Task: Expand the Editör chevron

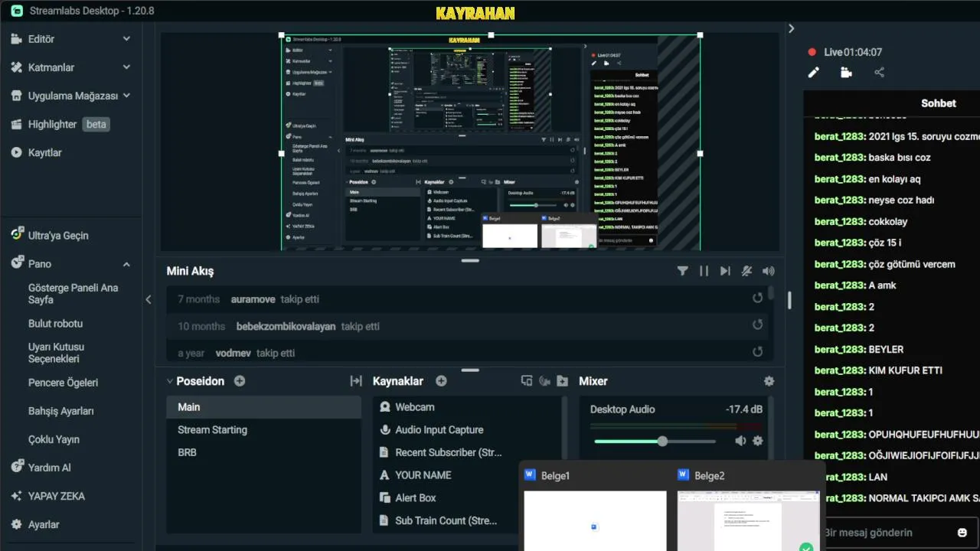Action: coord(126,39)
